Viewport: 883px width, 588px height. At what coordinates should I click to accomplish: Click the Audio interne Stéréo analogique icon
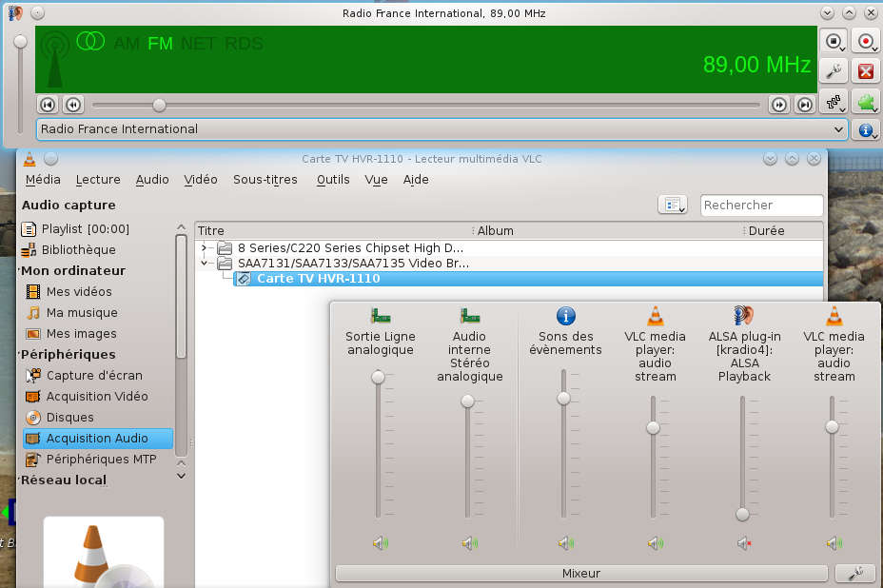[469, 315]
